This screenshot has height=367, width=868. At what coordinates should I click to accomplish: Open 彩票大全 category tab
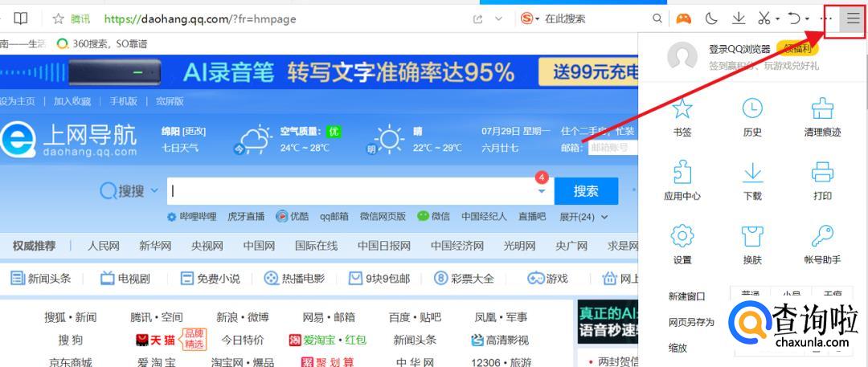point(464,279)
